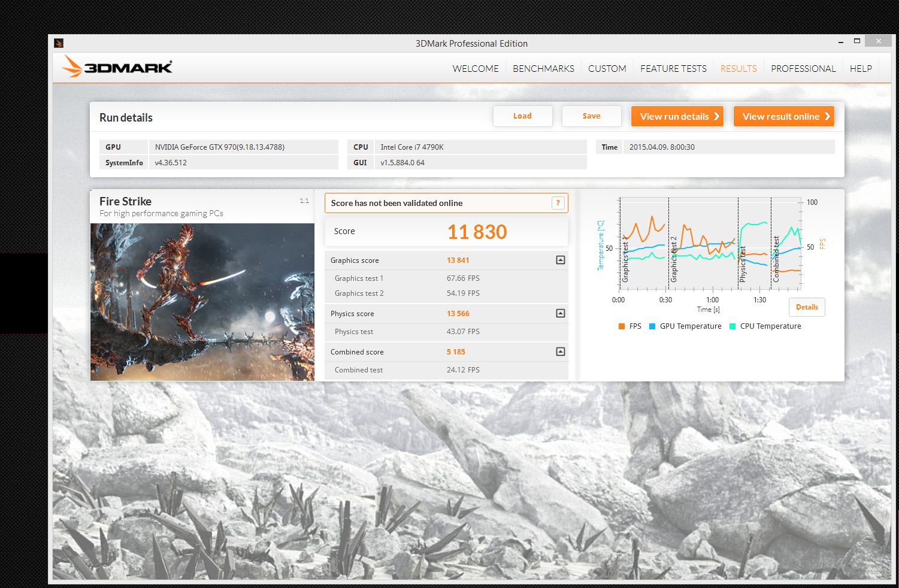
Task: Click View run details button
Action: pyautogui.click(x=677, y=116)
